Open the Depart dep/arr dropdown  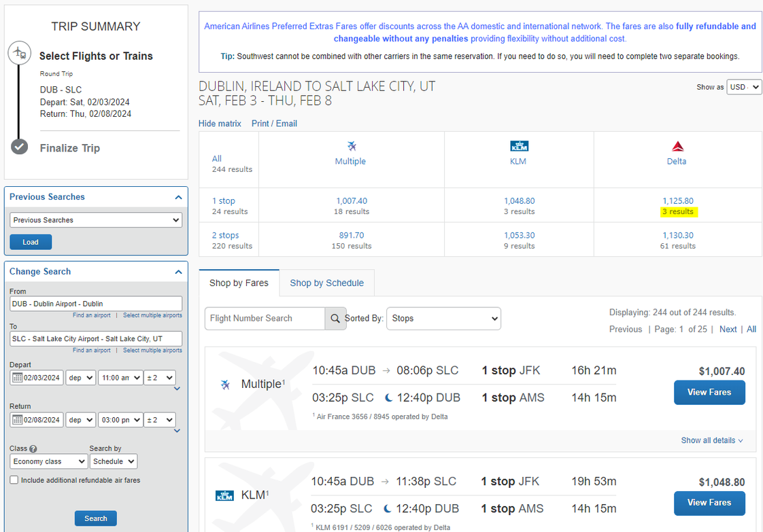click(80, 378)
